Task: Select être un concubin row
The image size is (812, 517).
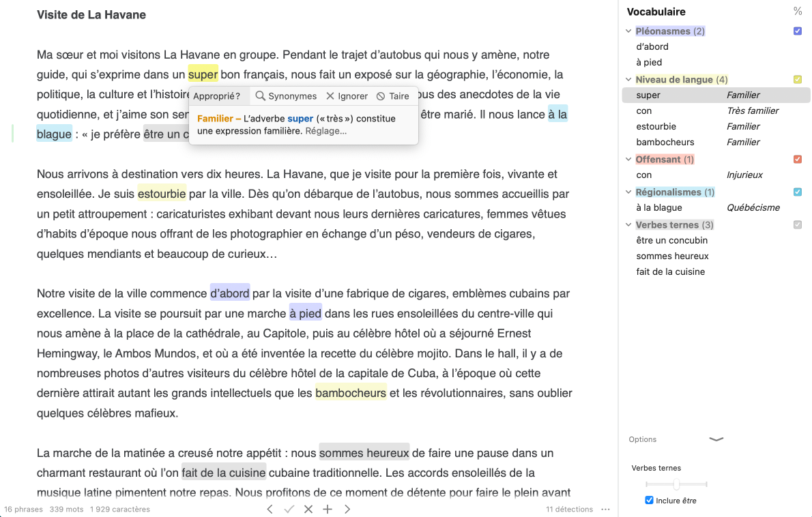Action: pyautogui.click(x=716, y=240)
